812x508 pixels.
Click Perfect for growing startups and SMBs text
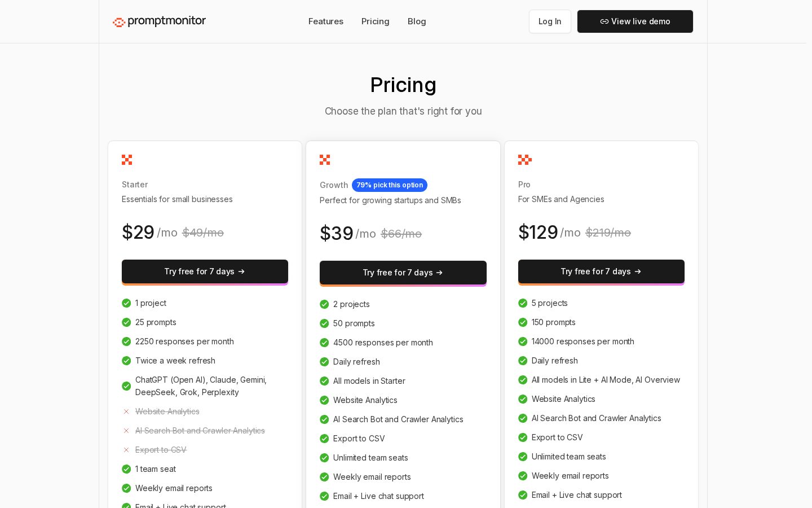pyautogui.click(x=390, y=200)
